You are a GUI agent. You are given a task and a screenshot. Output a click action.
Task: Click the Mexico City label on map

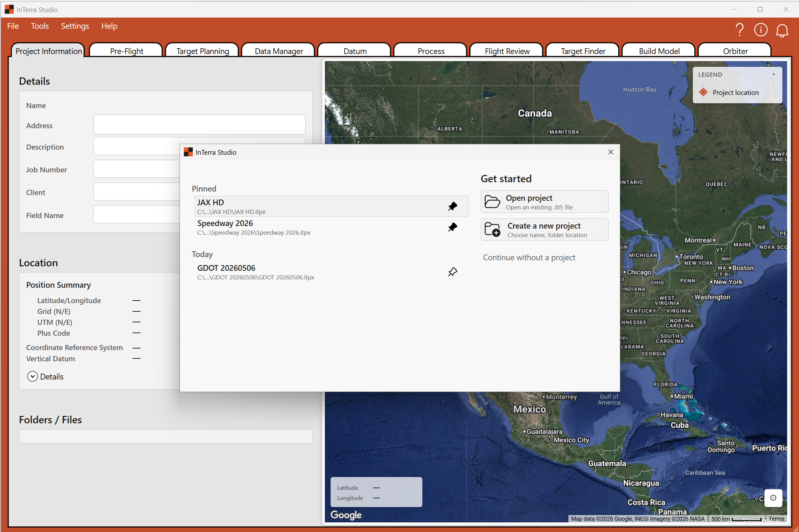pos(571,440)
